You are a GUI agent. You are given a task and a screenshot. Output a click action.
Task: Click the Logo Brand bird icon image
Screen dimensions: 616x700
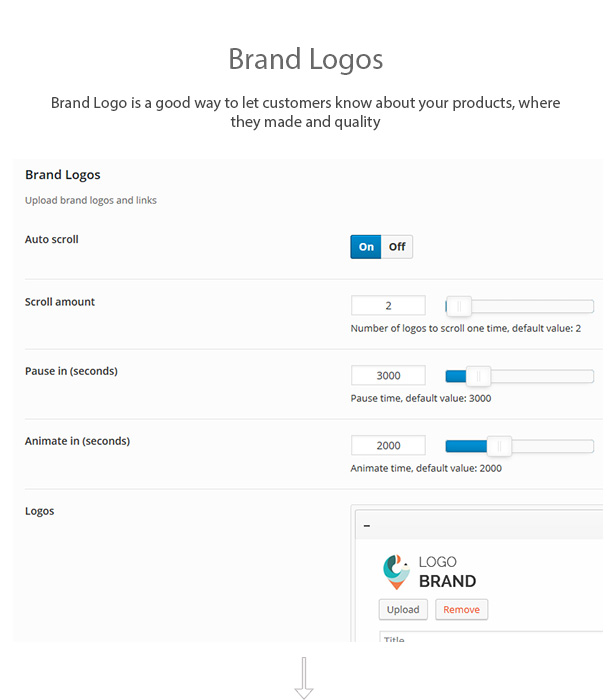tap(396, 571)
